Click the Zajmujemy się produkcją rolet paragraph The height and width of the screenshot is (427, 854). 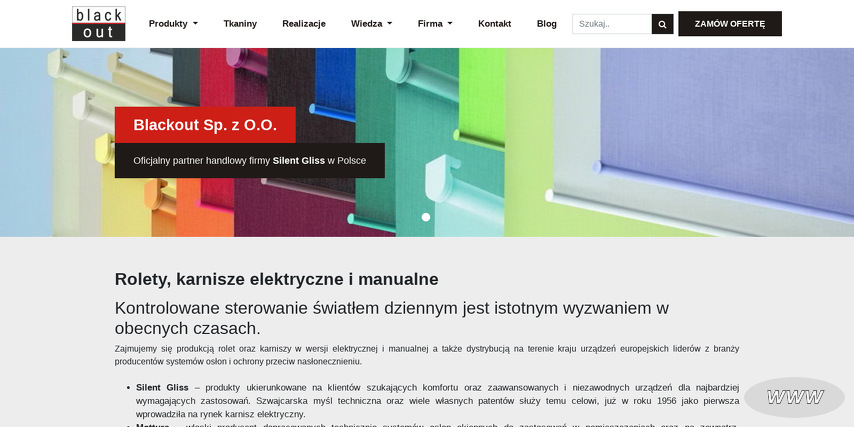426,355
